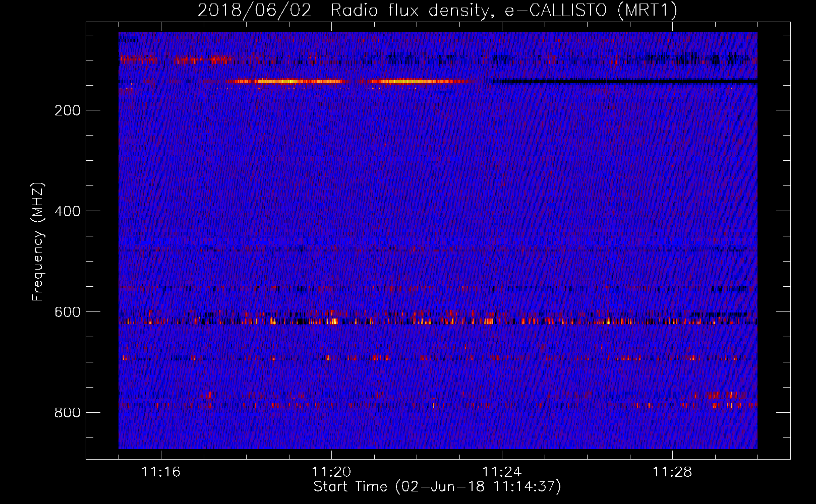Image resolution: width=816 pixels, height=504 pixels.
Task: Click the 'Start Time (02-Jun-18 11:14:37)' label
Action: (437, 487)
